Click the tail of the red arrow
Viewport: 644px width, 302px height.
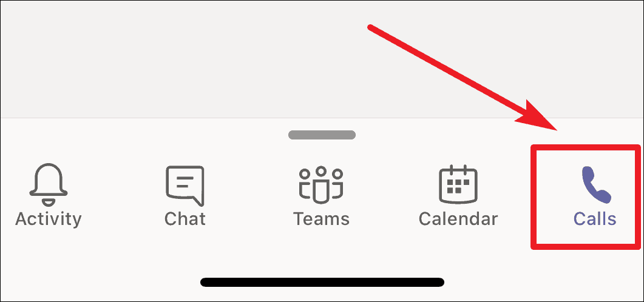pos(371,28)
